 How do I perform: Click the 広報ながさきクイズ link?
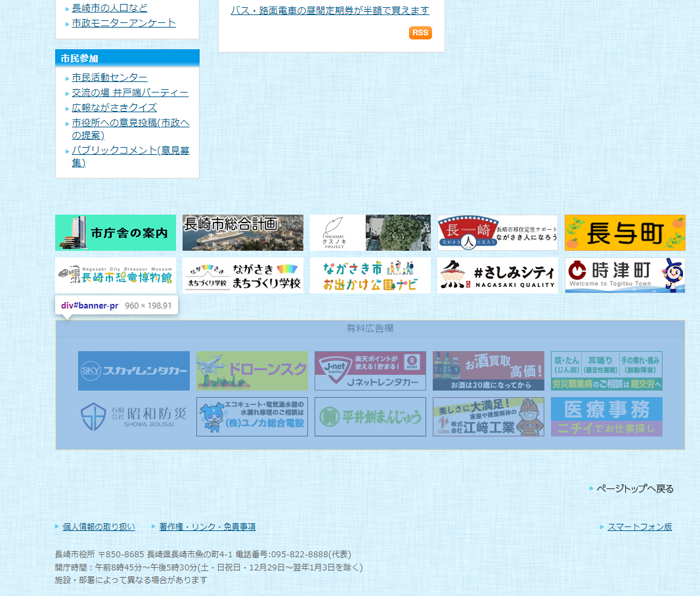(114, 108)
